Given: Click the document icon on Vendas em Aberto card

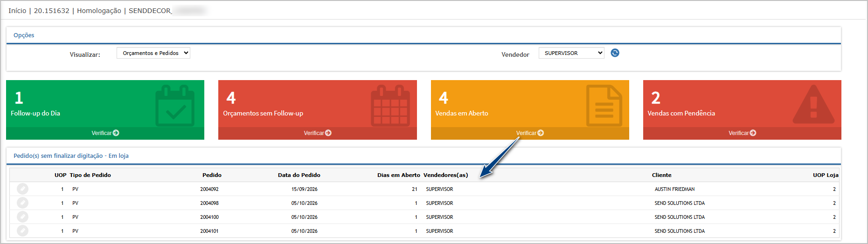Looking at the screenshot, I should (x=604, y=106).
